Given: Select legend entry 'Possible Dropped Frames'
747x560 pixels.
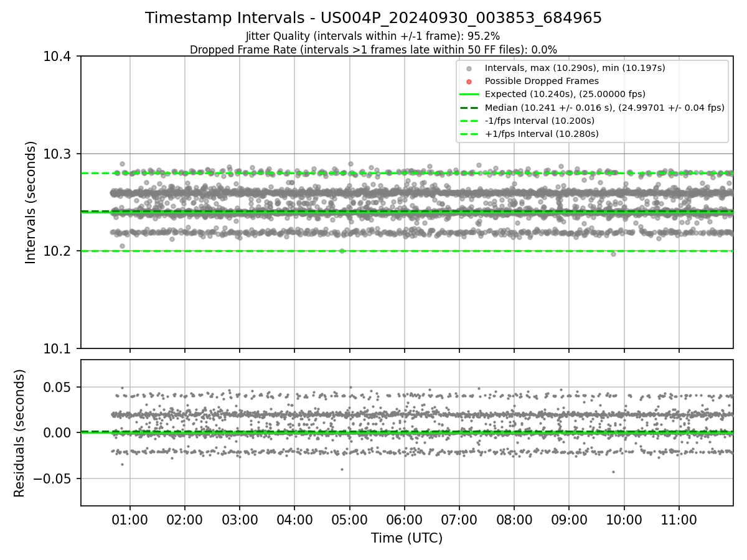Looking at the screenshot, I should point(542,81).
